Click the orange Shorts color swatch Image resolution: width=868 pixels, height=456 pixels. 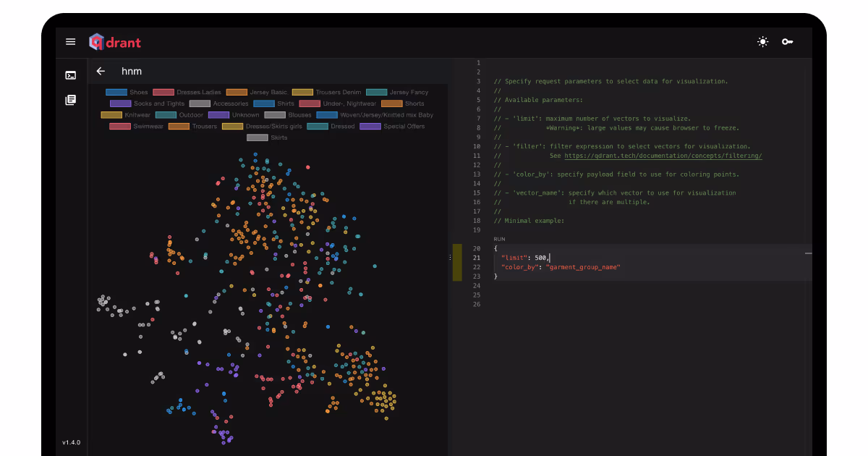(391, 104)
